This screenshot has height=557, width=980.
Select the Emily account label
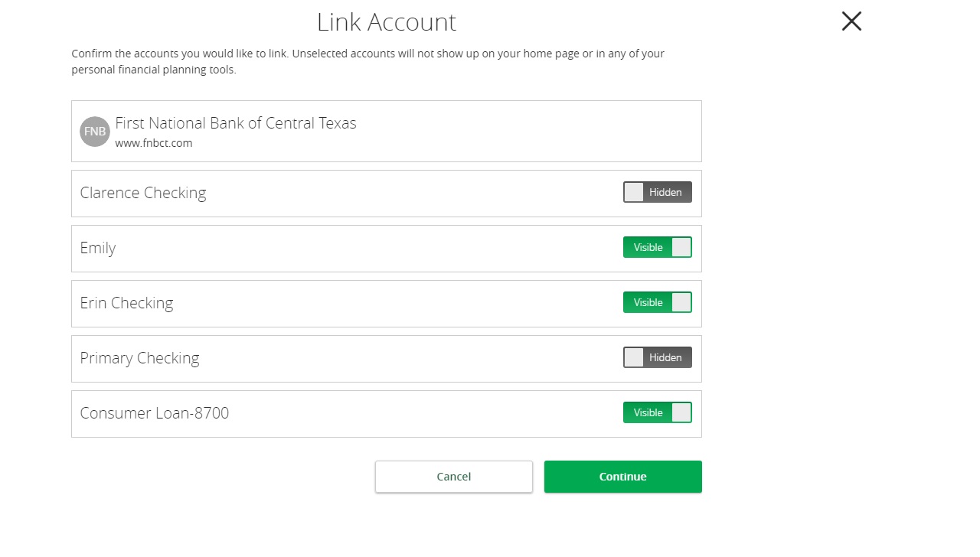(98, 248)
